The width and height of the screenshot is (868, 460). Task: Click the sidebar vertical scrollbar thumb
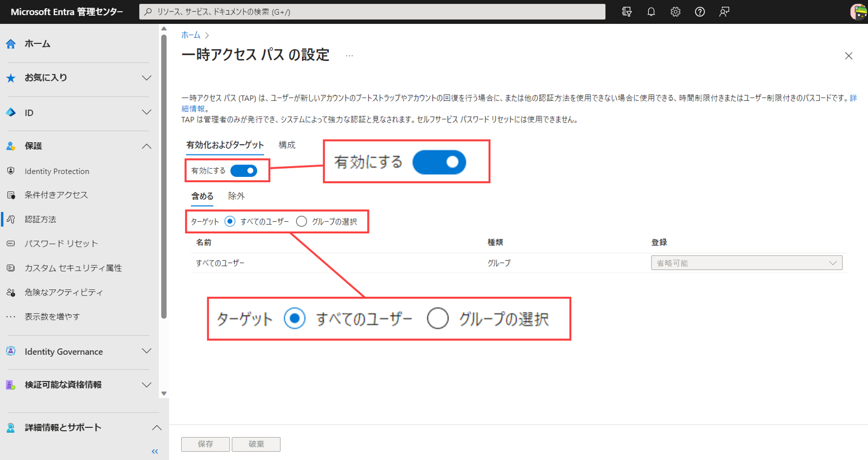[x=164, y=176]
